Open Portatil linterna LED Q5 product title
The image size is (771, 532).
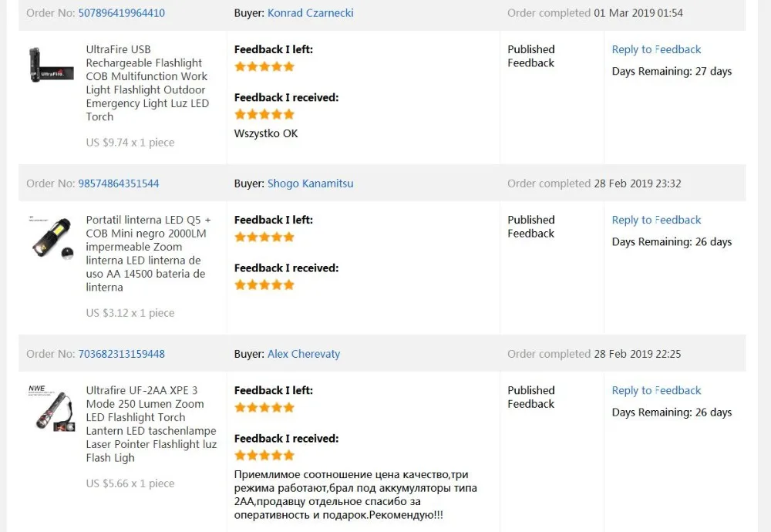pos(146,253)
